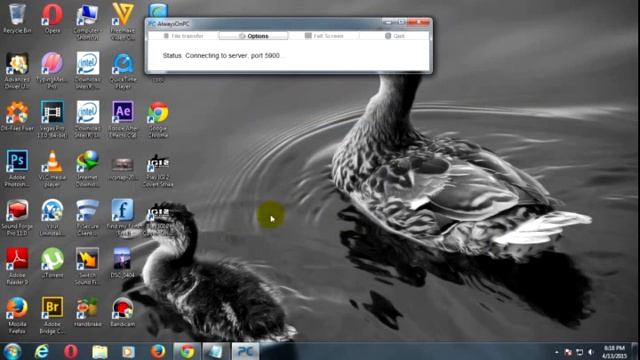Open the F-Secure Client shortcut
This screenshot has width=640, height=360.
[x=87, y=218]
